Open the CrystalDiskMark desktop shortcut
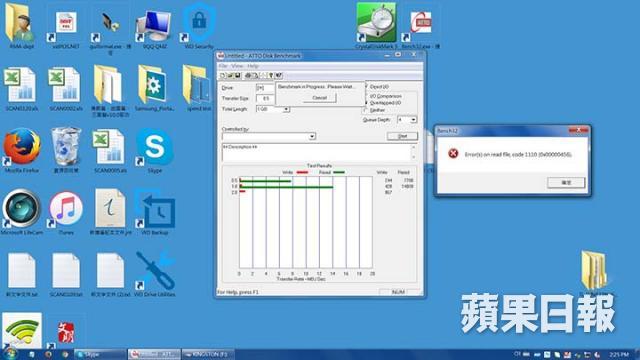The image size is (640, 360). pos(376,25)
